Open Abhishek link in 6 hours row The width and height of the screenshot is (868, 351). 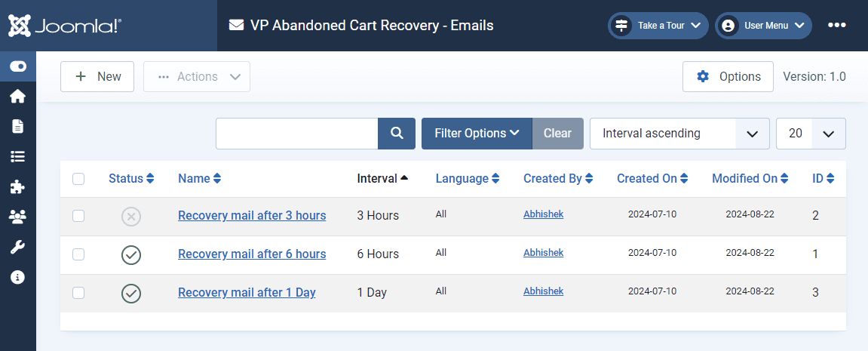[x=543, y=252]
